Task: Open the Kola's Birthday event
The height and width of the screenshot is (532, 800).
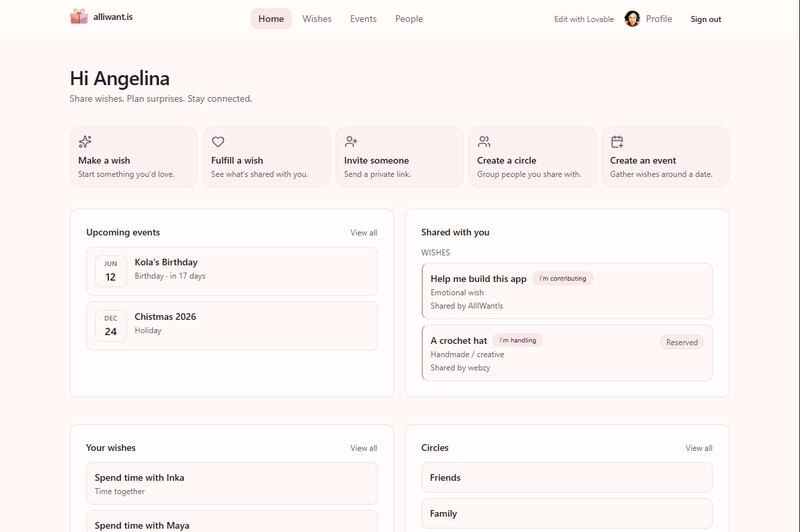Action: point(232,271)
